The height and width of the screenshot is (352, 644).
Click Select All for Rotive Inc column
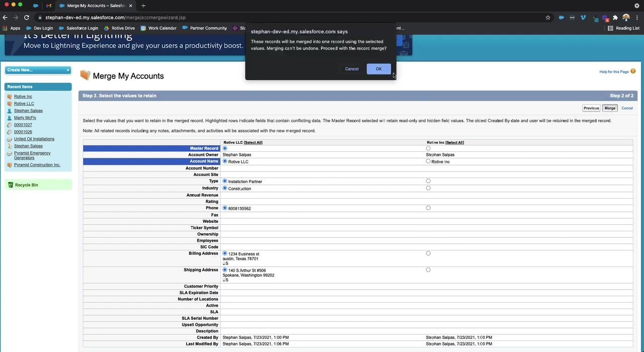(455, 142)
